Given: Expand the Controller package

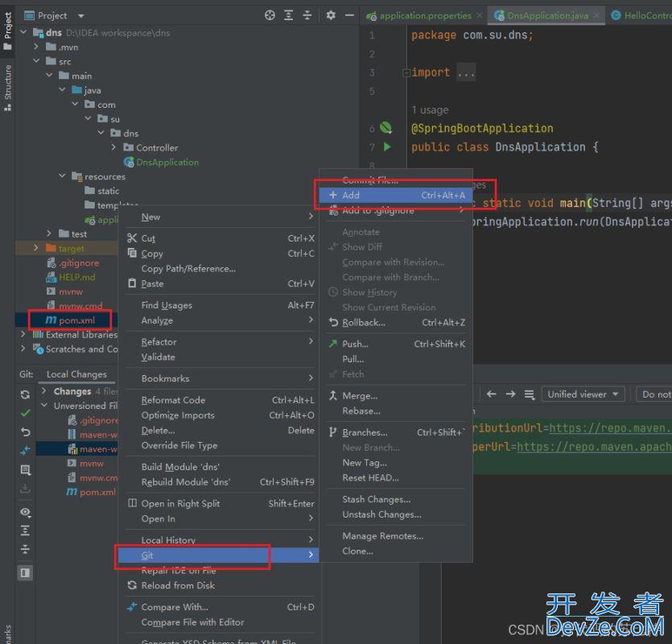Looking at the screenshot, I should pyautogui.click(x=113, y=147).
